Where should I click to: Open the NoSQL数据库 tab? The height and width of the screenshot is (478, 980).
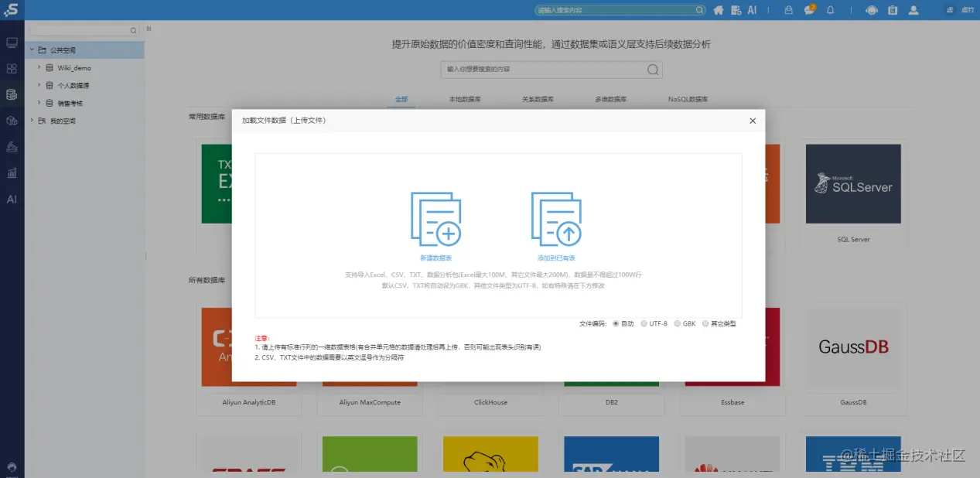[686, 99]
